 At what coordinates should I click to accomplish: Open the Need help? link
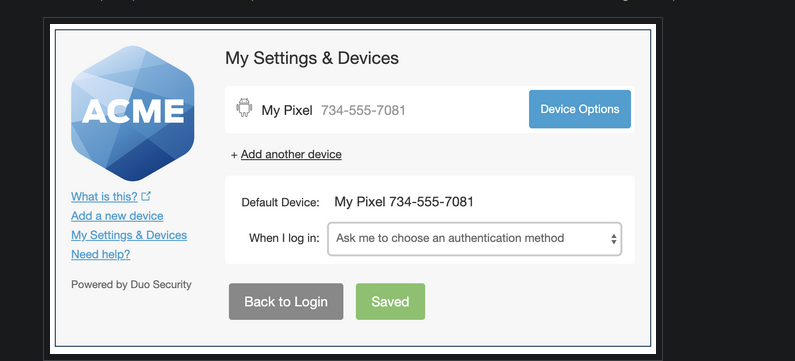[x=100, y=255]
